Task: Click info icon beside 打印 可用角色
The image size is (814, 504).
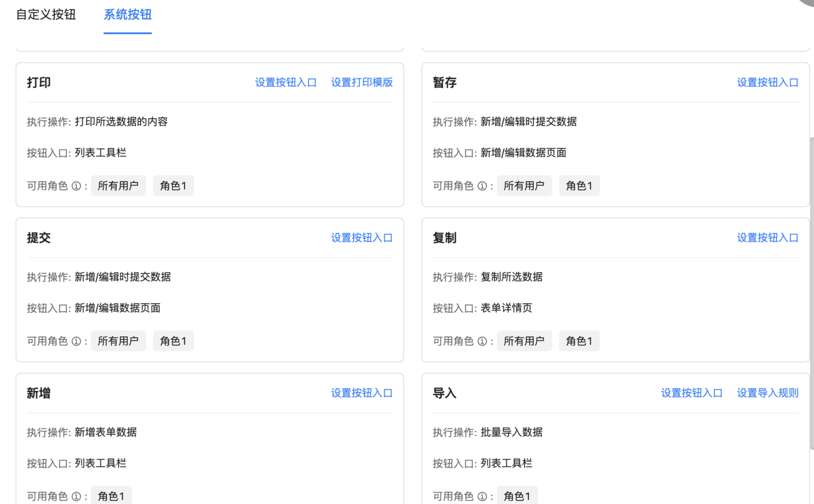Action: pos(76,186)
